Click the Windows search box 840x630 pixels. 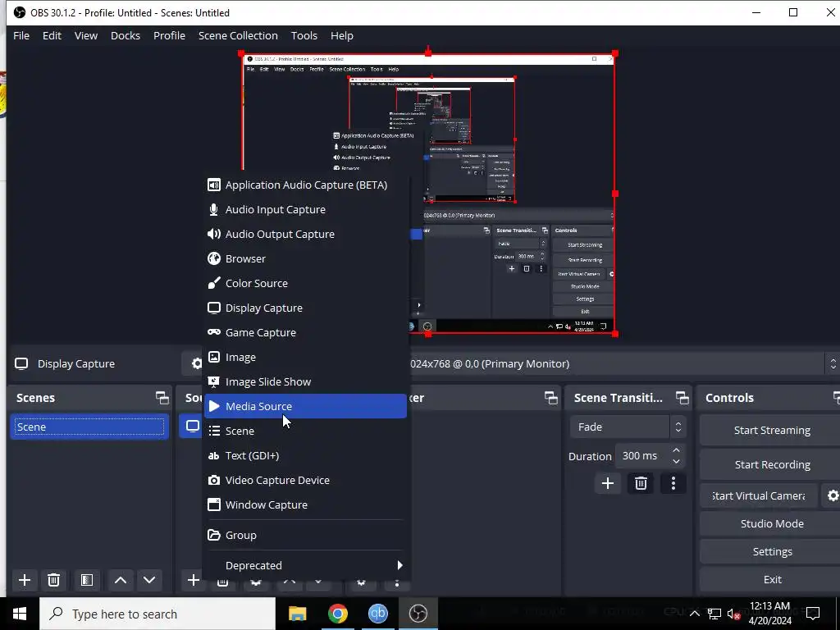(x=157, y=614)
